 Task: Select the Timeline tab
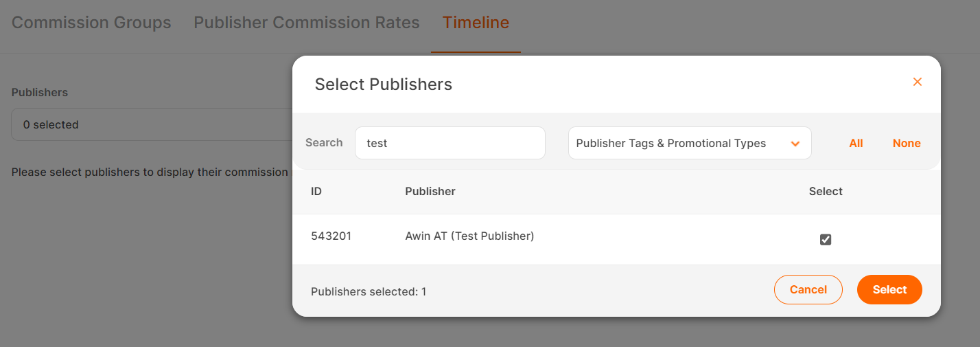pos(476,23)
